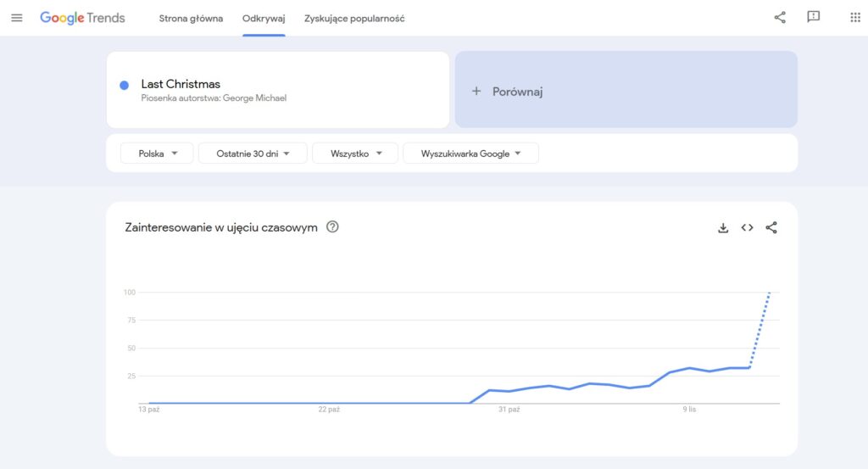This screenshot has height=469, width=868.
Task: Click the dotted peak of the chart line
Action: (768, 293)
